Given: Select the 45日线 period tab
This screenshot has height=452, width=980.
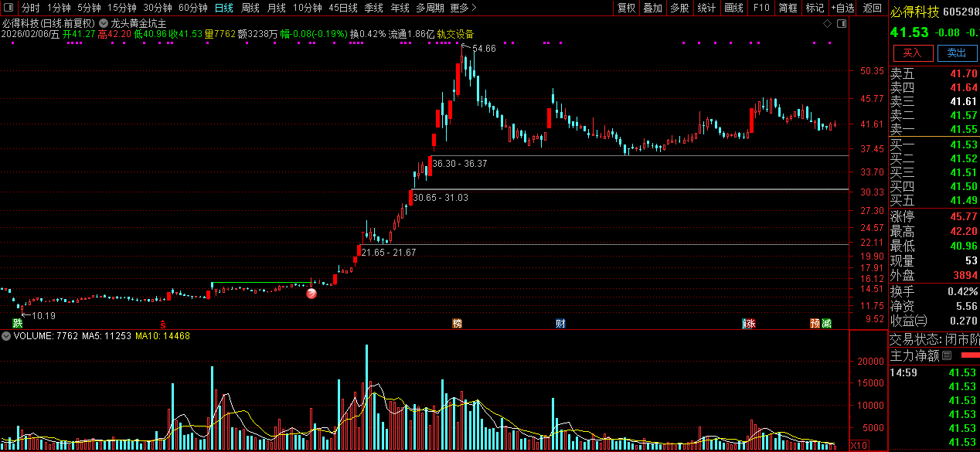Looking at the screenshot, I should tap(343, 8).
